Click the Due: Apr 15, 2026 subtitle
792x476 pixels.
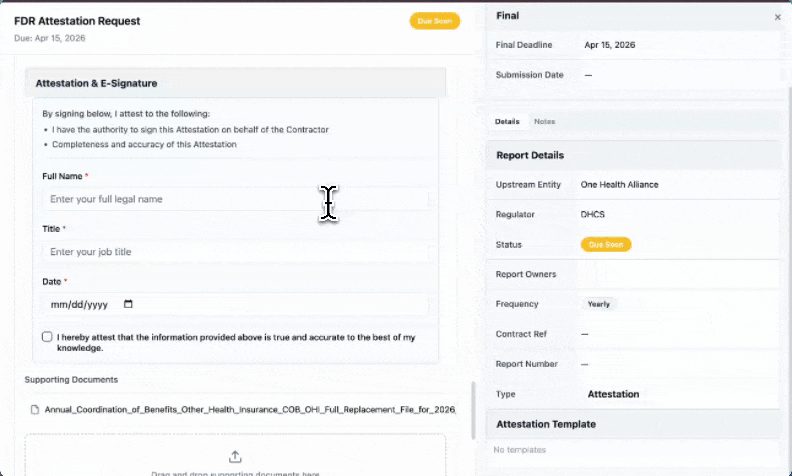tap(50, 38)
